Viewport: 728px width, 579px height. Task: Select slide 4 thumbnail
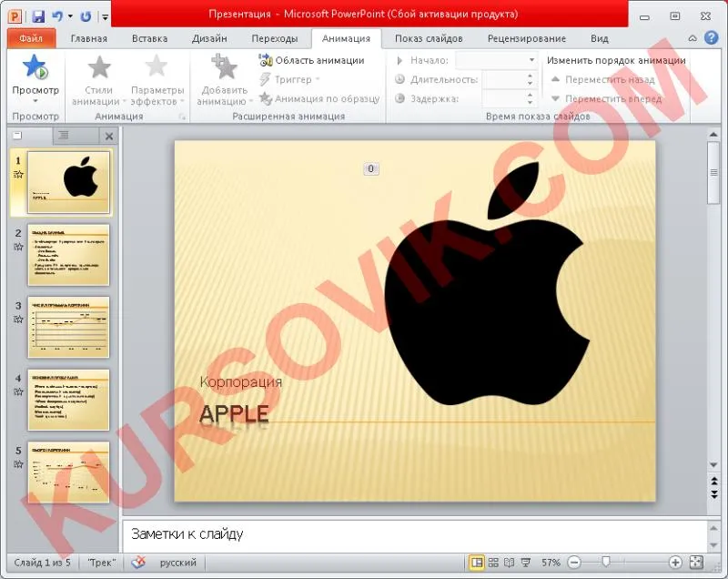coord(69,400)
